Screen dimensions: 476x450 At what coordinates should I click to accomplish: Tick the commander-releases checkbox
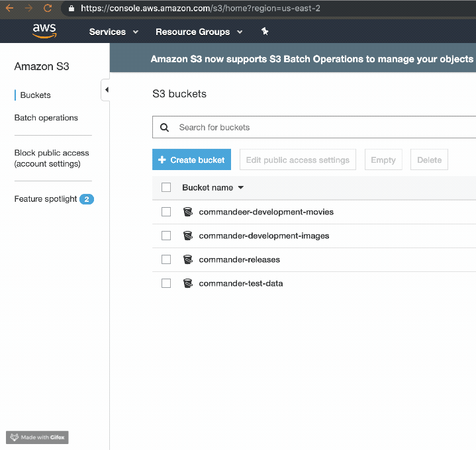pyautogui.click(x=166, y=259)
